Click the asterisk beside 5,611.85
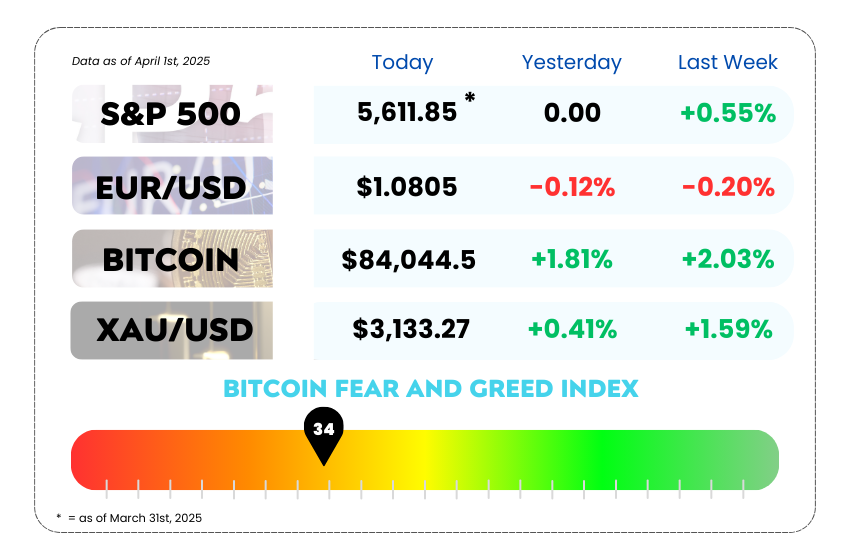The width and height of the screenshot is (850, 560). [470, 98]
